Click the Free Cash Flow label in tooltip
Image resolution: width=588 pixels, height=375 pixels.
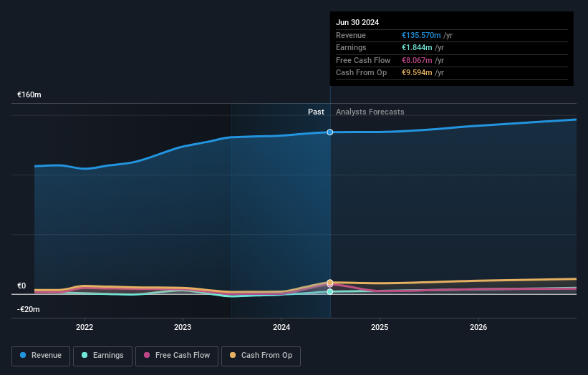(363, 60)
